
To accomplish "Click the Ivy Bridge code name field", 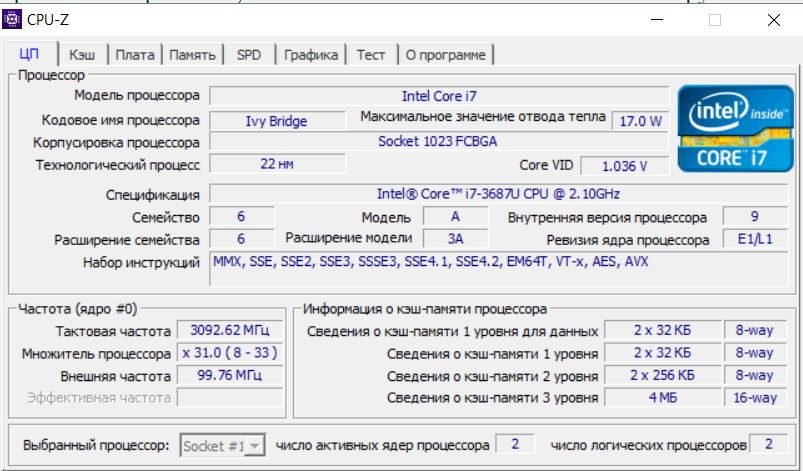I will (x=277, y=121).
